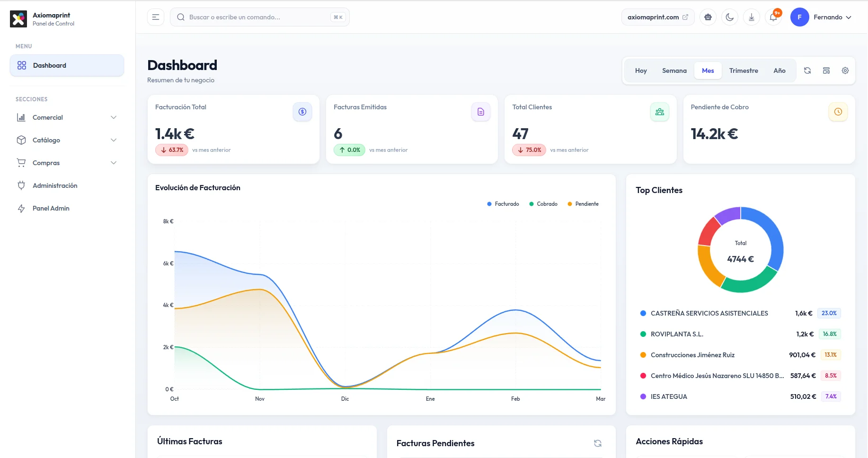
Task: Open the Fernando user menu
Action: click(822, 17)
